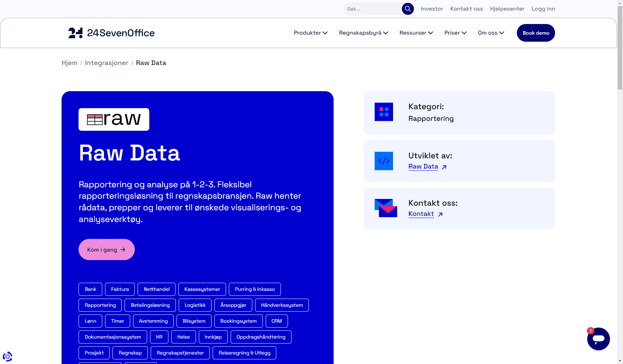623x364 pixels.
Task: Select the Rapportering tag
Action: [100, 305]
